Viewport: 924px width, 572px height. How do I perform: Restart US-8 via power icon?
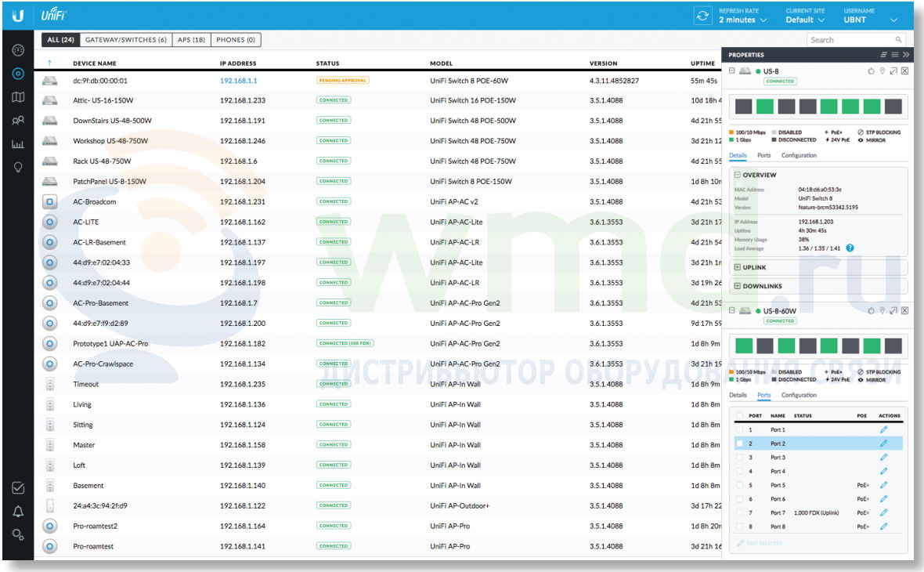871,71
